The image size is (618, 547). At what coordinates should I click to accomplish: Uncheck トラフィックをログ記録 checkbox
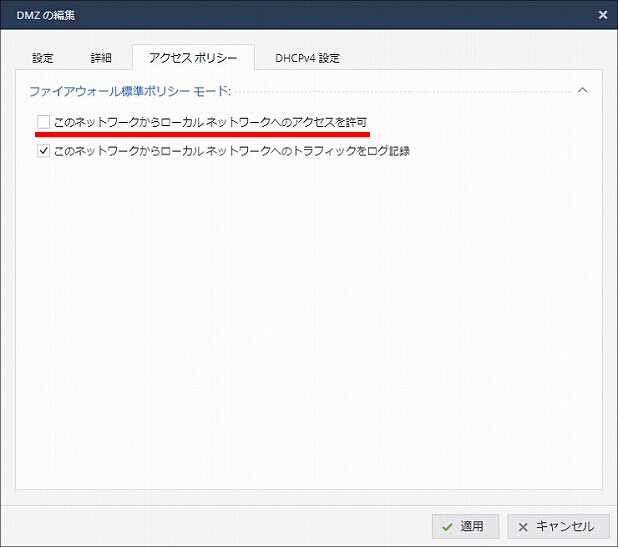[x=43, y=151]
